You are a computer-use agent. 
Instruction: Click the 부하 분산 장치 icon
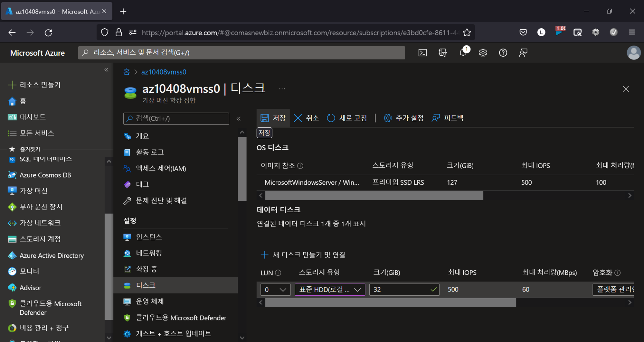point(12,207)
